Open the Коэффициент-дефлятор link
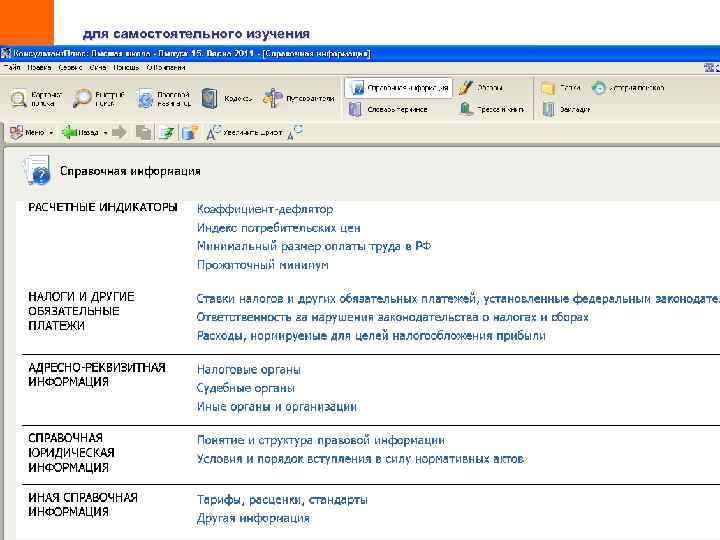The width and height of the screenshot is (720, 540). click(x=265, y=209)
